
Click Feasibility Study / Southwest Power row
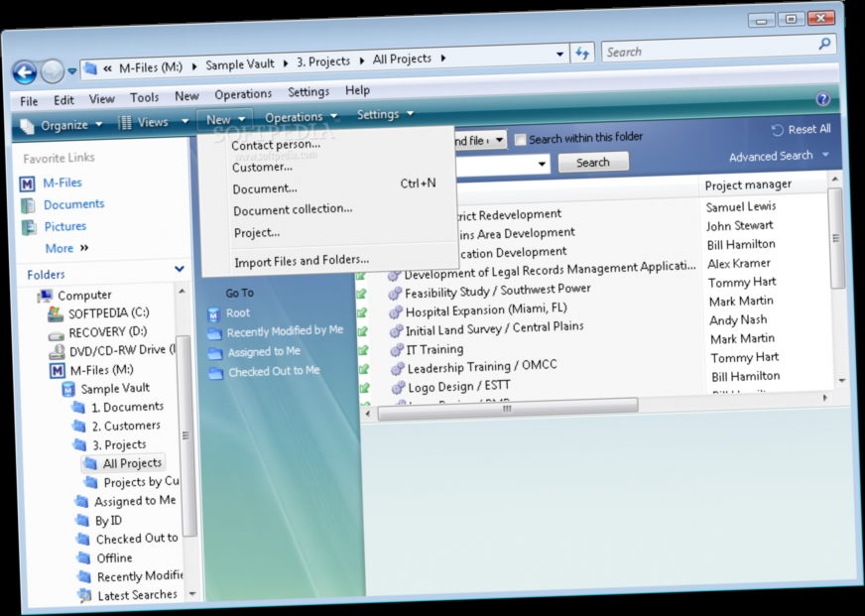[x=498, y=292]
